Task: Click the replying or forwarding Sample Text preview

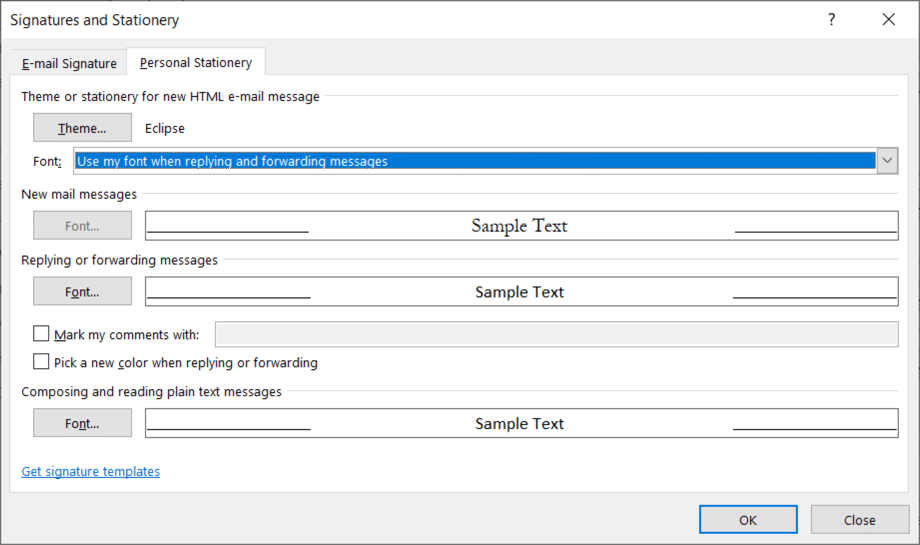Action: tap(521, 292)
